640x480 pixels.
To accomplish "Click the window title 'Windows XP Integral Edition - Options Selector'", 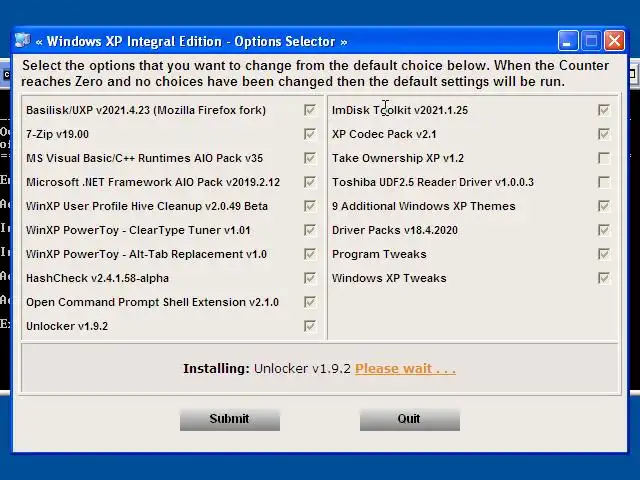I will pyautogui.click(x=191, y=42).
